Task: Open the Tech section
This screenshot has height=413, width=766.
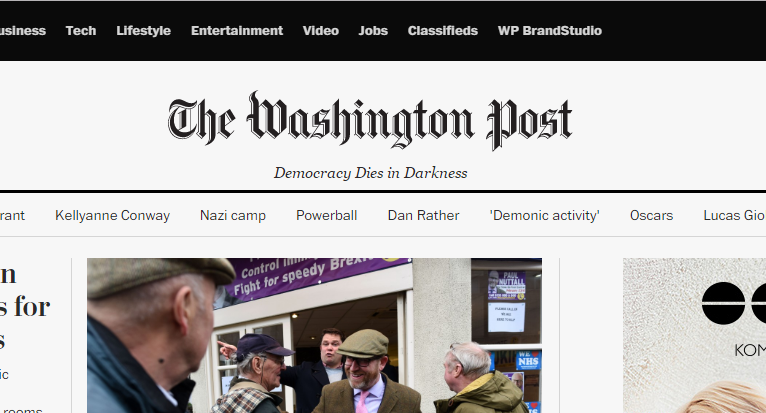Action: (x=81, y=31)
